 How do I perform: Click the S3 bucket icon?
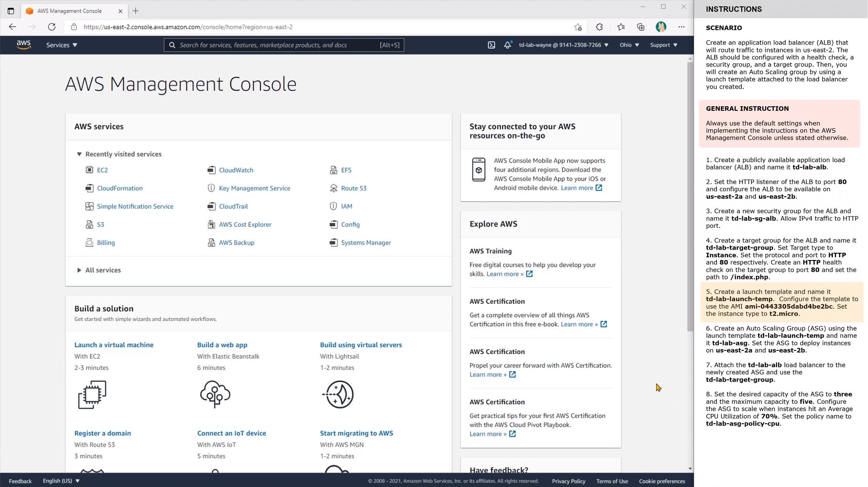click(x=90, y=224)
